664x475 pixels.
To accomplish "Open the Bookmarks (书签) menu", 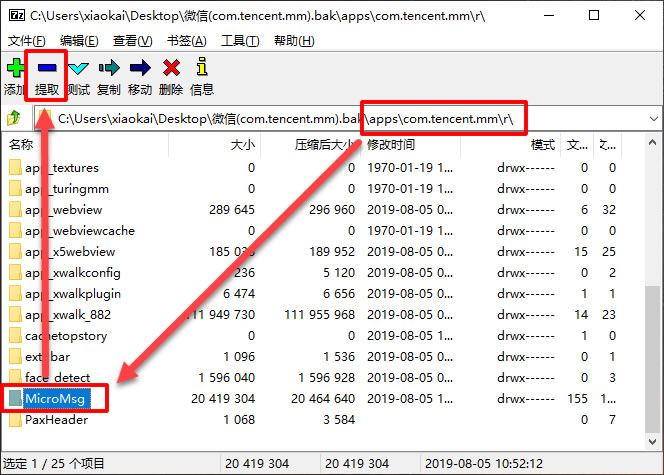I will pyautogui.click(x=185, y=40).
